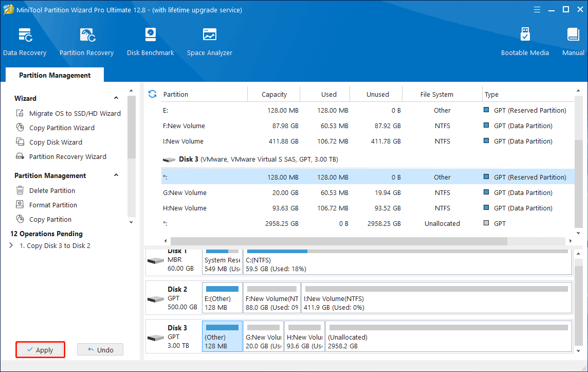588x372 pixels.
Task: Click the Disk 3 drive icon in partition list
Action: pyautogui.click(x=169, y=160)
